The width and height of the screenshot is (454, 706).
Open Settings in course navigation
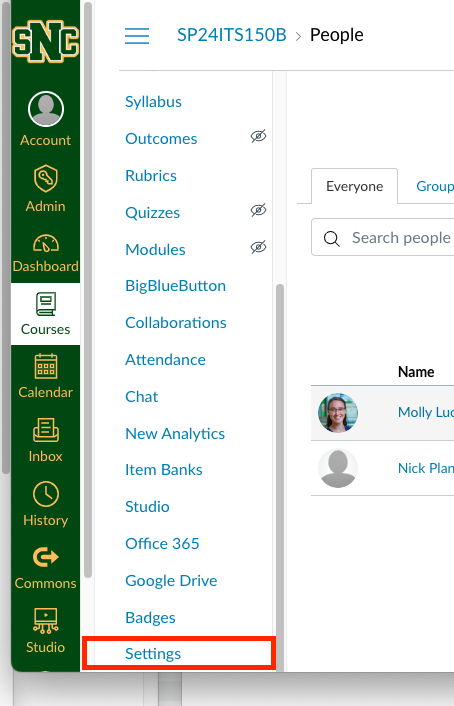click(x=153, y=653)
